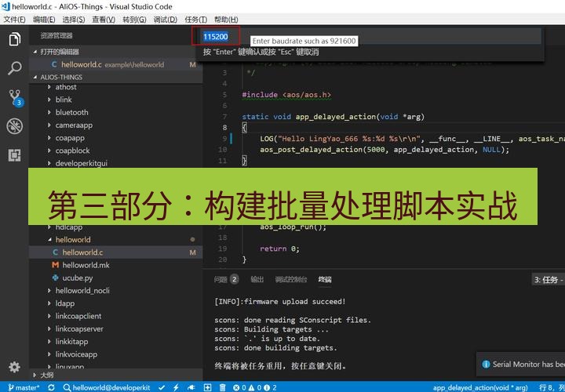Click the Serial Monitor info notification

click(x=521, y=365)
